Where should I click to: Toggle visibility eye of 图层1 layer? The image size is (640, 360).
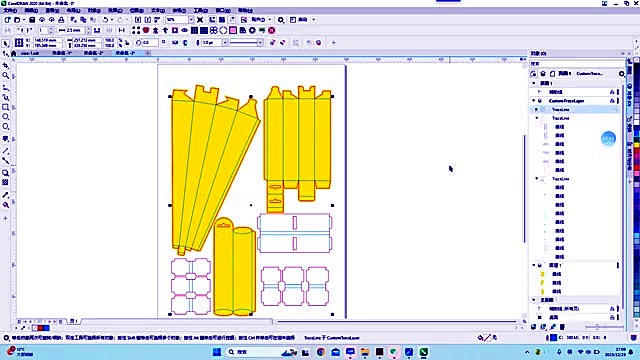point(540,265)
